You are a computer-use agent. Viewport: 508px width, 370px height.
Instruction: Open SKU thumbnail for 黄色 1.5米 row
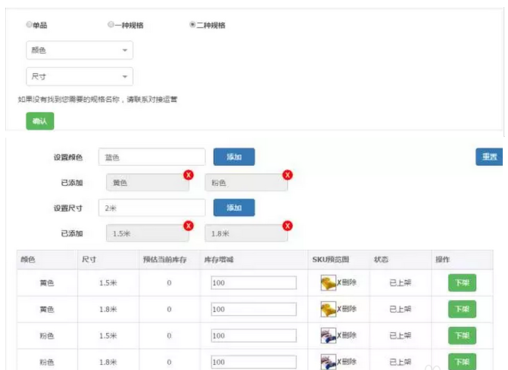tap(328, 283)
